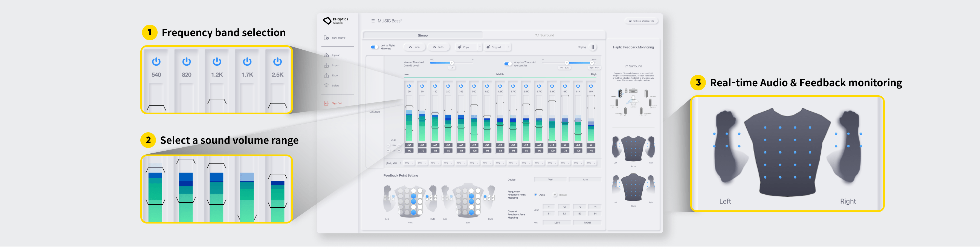Open the hamburger menu beside MUSIC Bass
Viewport: 980px width, 249px height.
click(x=372, y=21)
